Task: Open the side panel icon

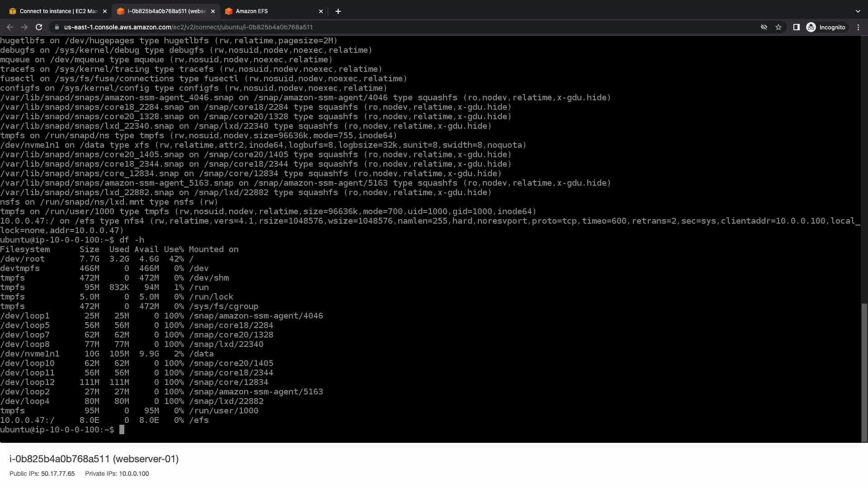Action: coord(797,27)
